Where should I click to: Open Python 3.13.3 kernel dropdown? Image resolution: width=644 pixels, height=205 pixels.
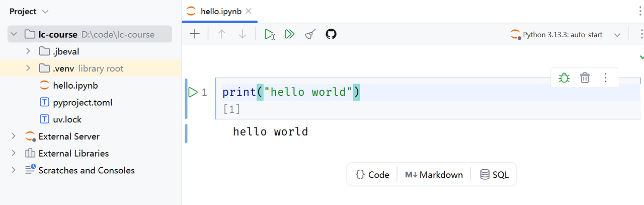click(x=566, y=35)
